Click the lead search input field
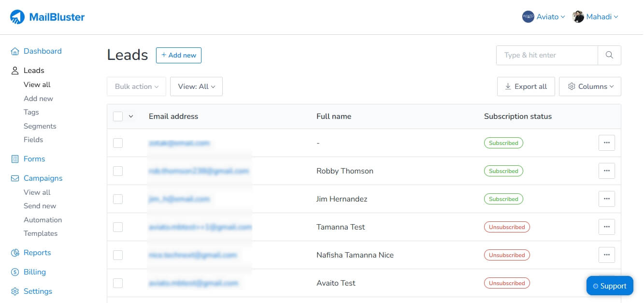This screenshot has width=644, height=303. point(546,55)
